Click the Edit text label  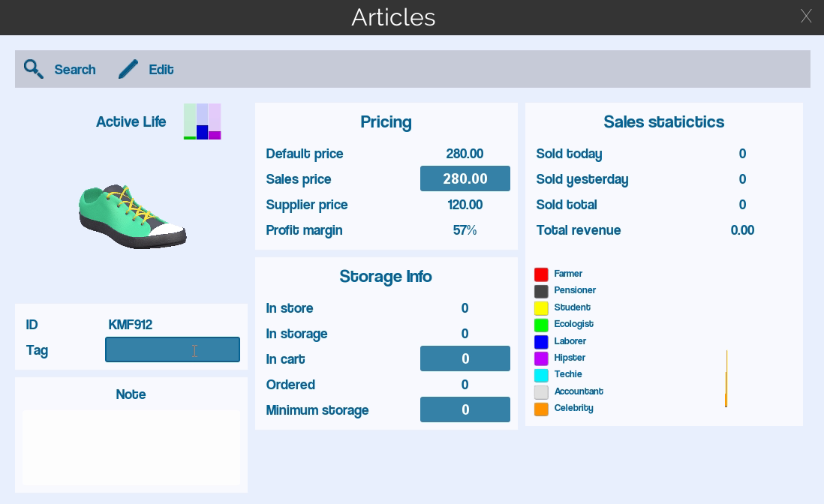point(161,69)
